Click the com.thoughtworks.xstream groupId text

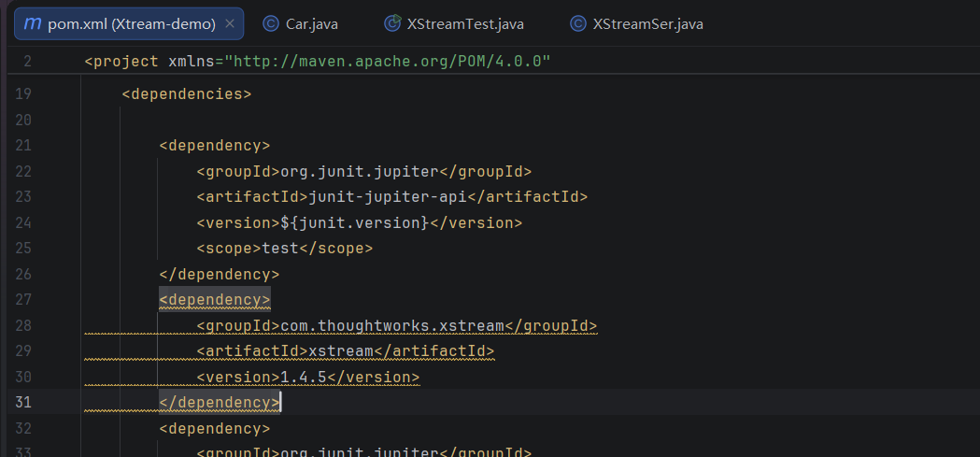coord(392,325)
